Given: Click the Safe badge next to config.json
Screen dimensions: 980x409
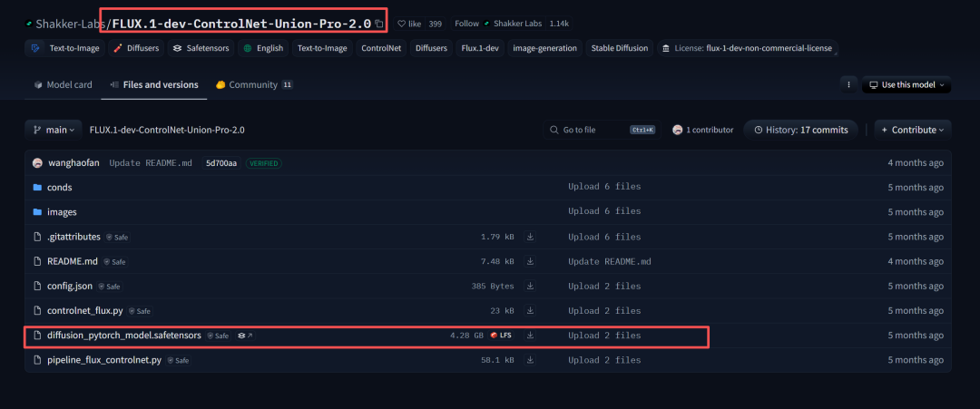Looking at the screenshot, I should [110, 287].
